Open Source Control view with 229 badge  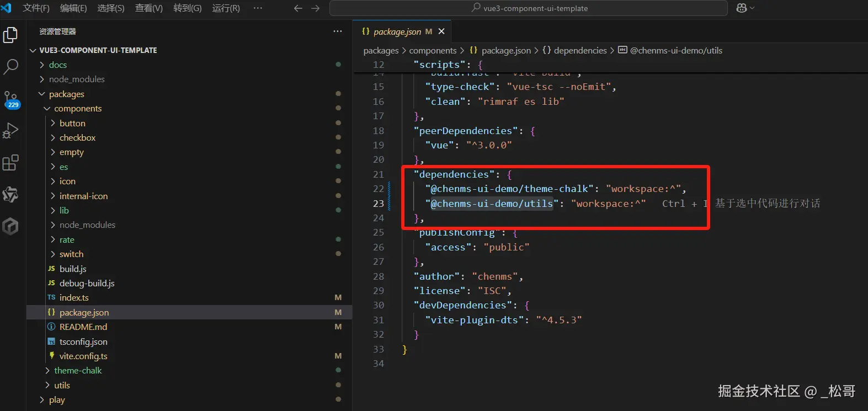pos(10,100)
